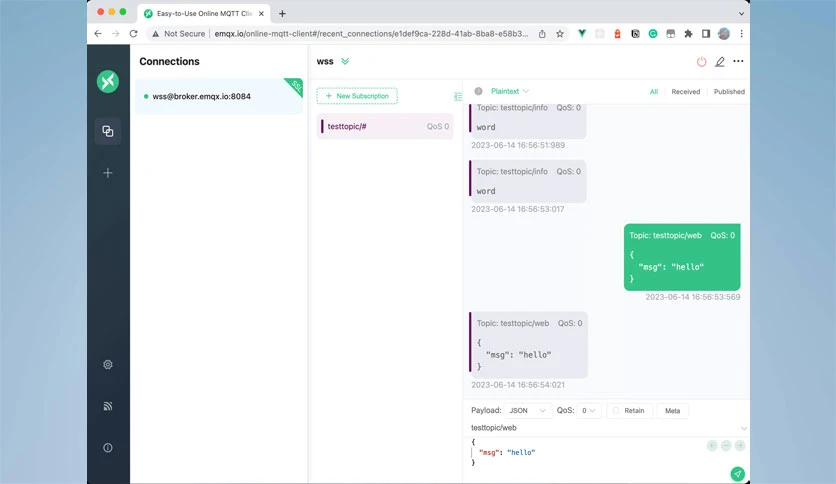Click the Not Secure site warning
836x484 pixels.
(179, 34)
